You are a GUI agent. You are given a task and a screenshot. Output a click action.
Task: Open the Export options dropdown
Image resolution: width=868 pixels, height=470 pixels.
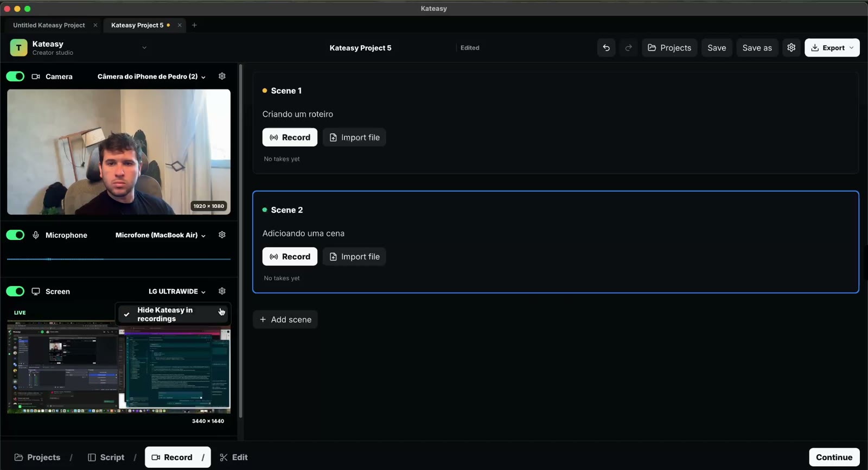(x=832, y=48)
